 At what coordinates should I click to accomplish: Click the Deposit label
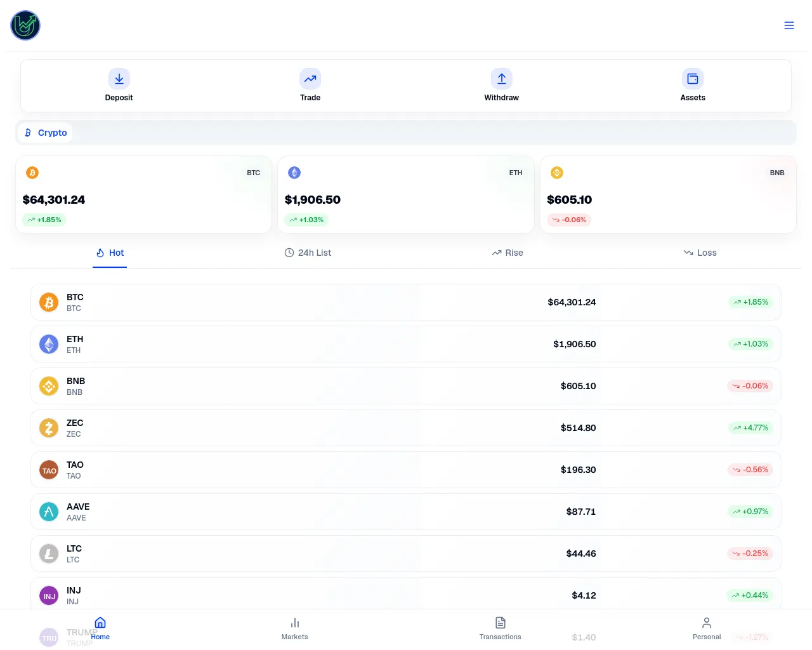(119, 98)
